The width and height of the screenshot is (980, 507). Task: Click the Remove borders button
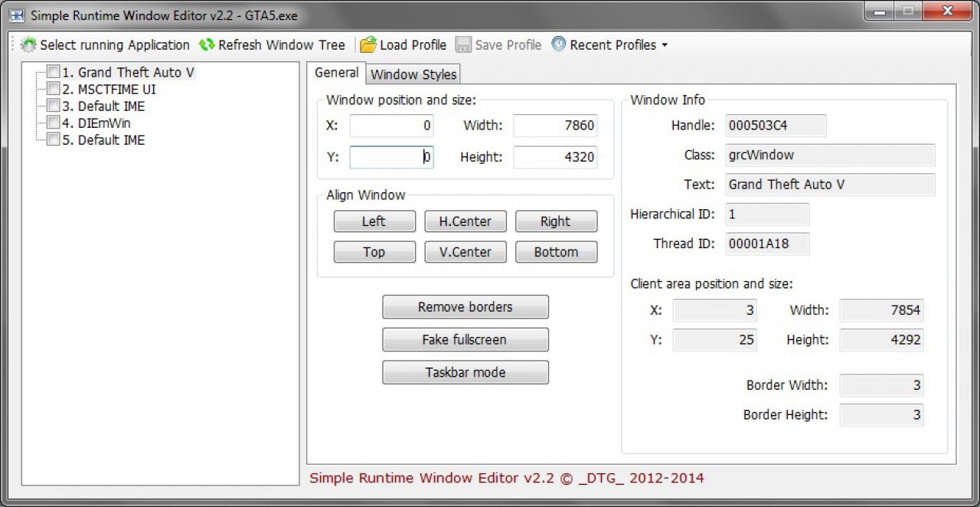pyautogui.click(x=465, y=307)
